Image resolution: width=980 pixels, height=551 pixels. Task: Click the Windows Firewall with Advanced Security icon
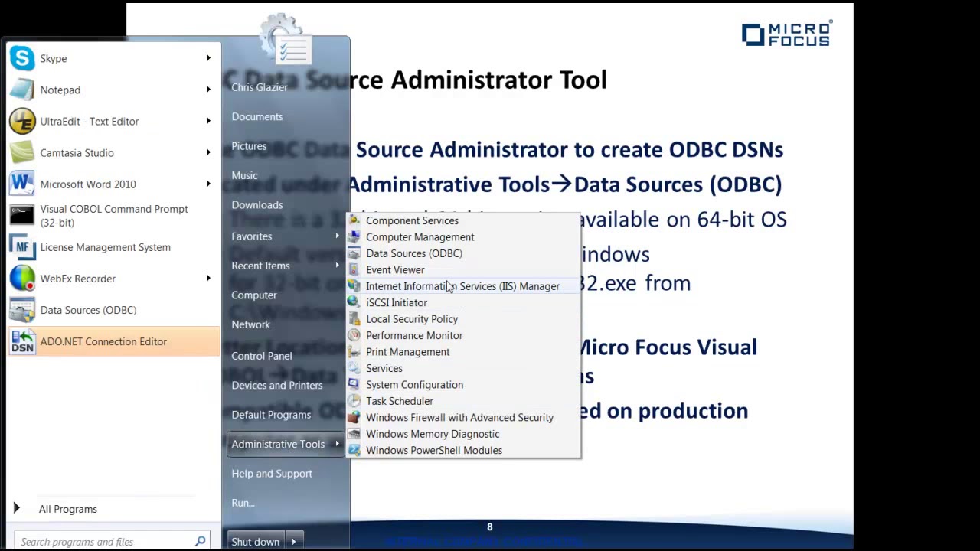[x=354, y=418]
